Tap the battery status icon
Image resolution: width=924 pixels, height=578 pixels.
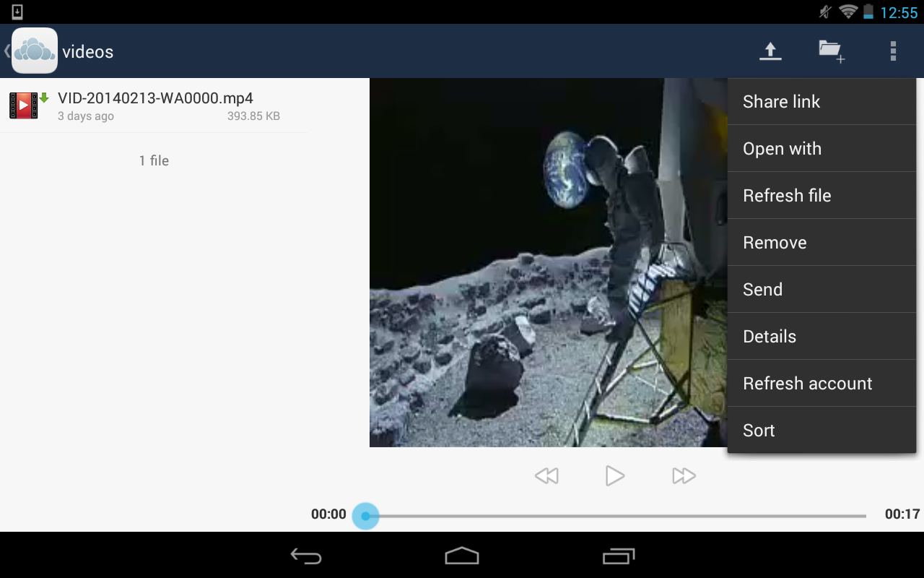pyautogui.click(x=868, y=12)
